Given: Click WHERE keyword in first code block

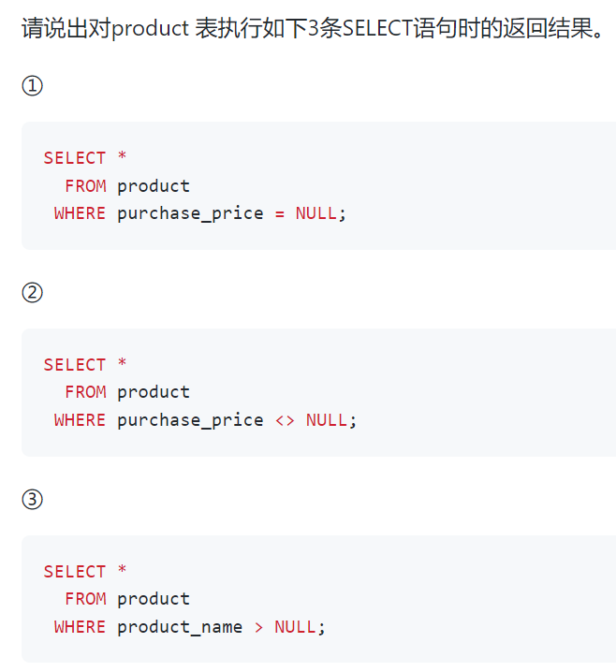Looking at the screenshot, I should 80,213.
